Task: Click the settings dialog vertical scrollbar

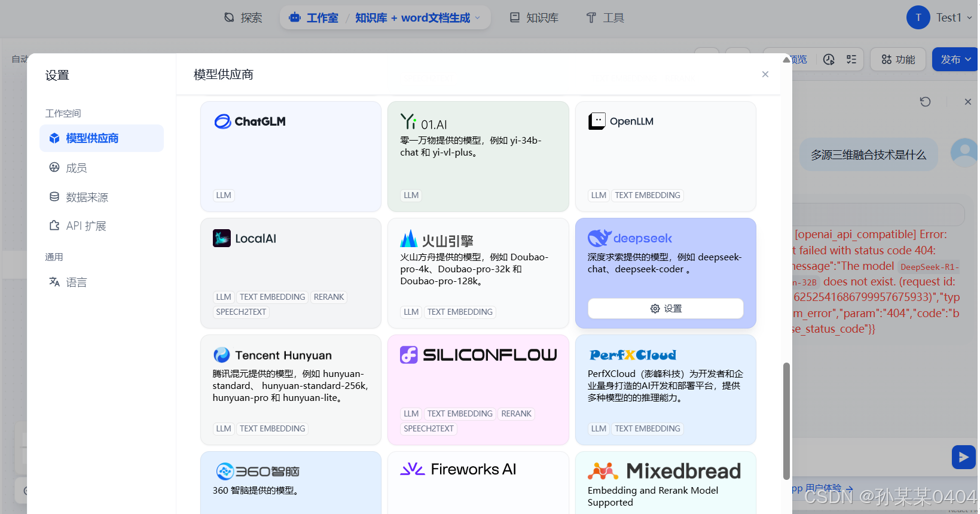Action: 786,421
